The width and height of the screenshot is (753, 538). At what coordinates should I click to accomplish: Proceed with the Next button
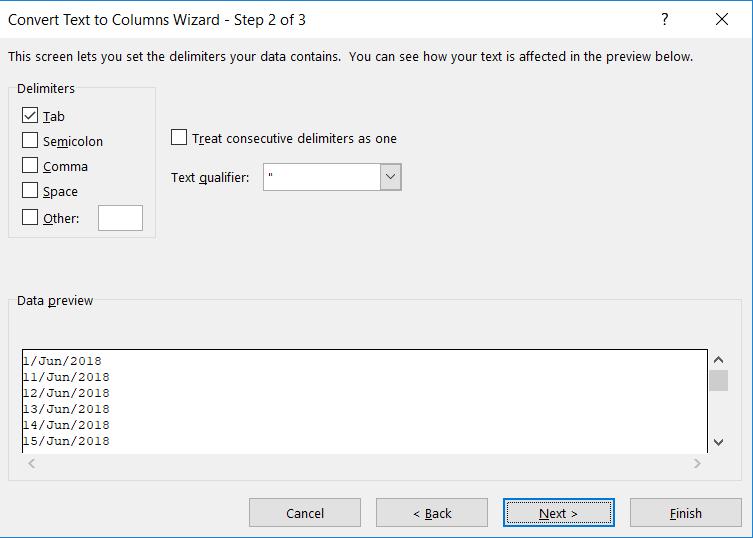click(558, 513)
